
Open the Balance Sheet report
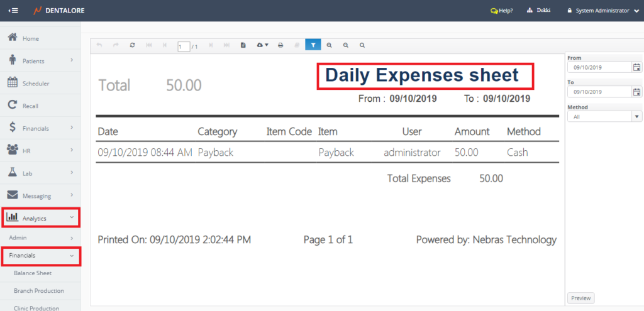pyautogui.click(x=33, y=273)
